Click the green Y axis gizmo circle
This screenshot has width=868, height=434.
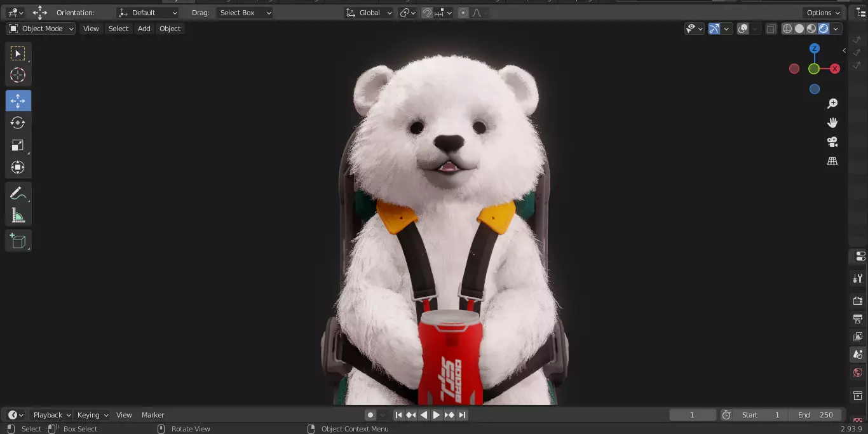pyautogui.click(x=814, y=69)
